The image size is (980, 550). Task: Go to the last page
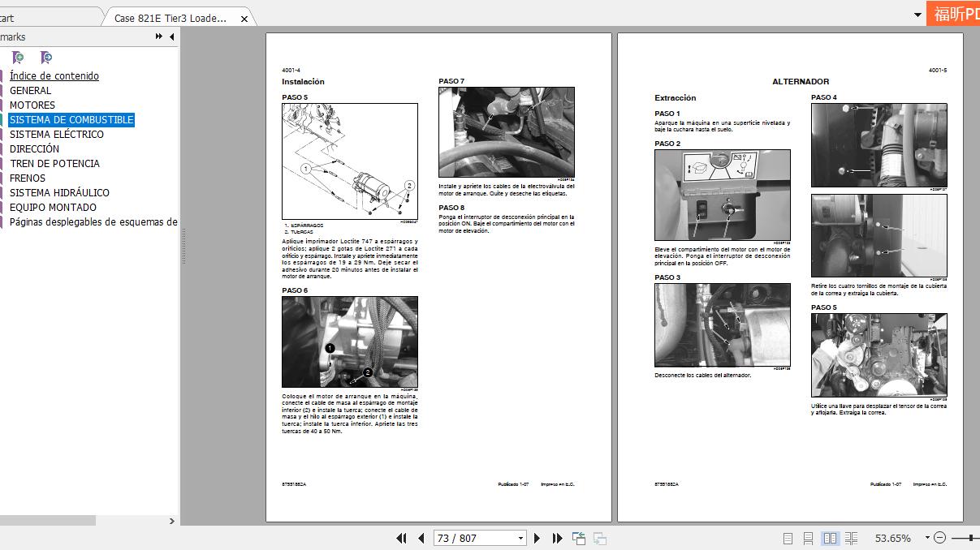point(556,538)
